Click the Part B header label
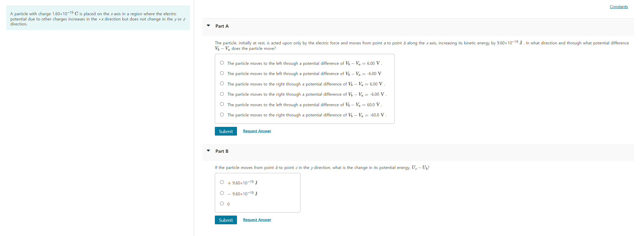The image size is (644, 236). click(222, 151)
